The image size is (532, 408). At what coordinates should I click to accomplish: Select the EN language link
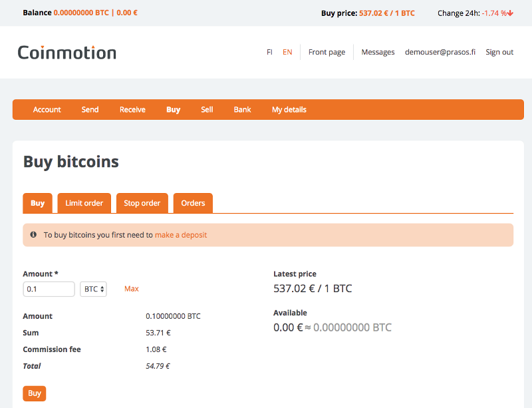click(287, 52)
